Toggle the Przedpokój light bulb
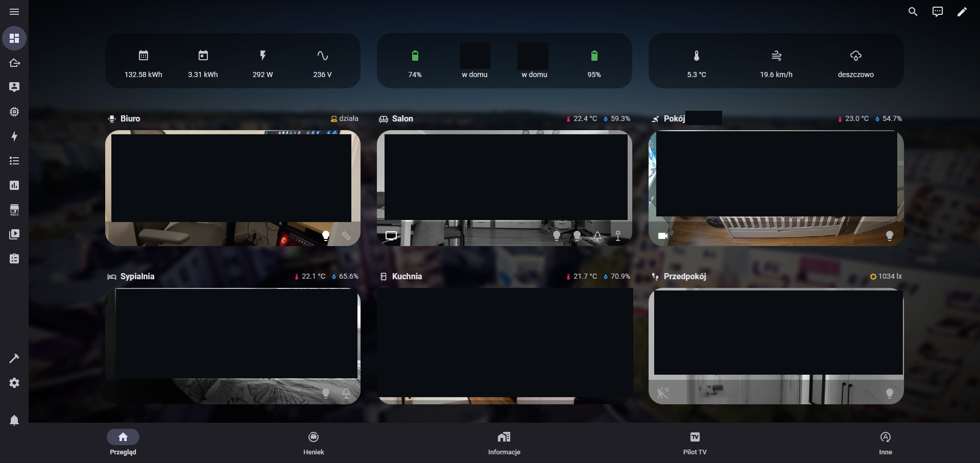Image resolution: width=980 pixels, height=463 pixels. click(x=890, y=393)
